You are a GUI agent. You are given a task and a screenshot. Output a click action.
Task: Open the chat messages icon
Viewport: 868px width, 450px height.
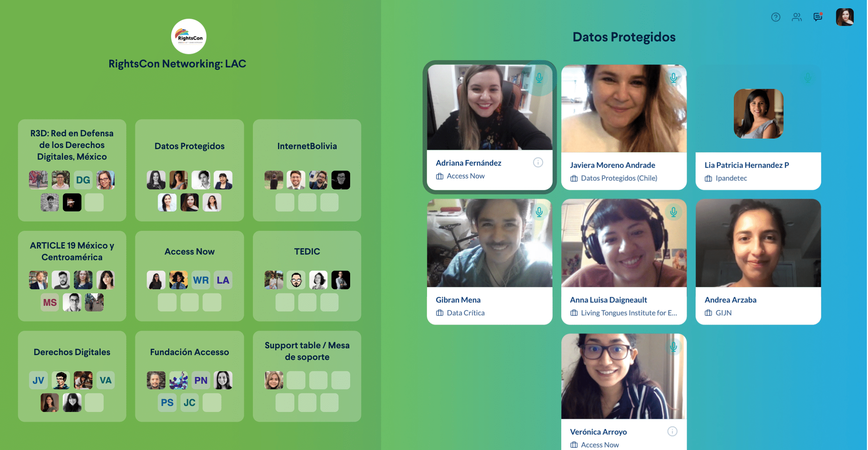tap(817, 17)
